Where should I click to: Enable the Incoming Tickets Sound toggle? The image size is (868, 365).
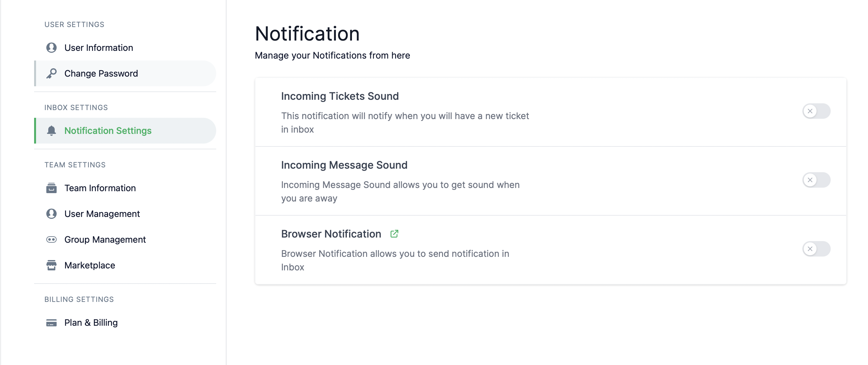(816, 111)
